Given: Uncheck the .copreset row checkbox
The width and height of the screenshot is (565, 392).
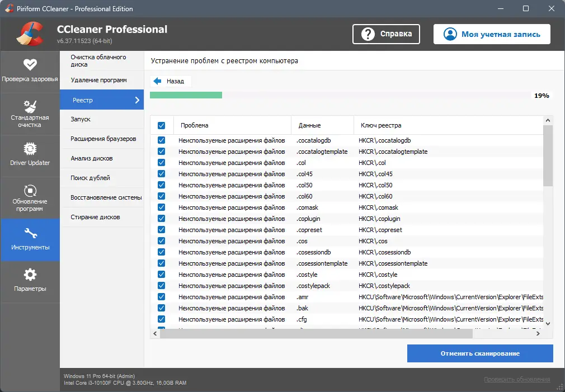Looking at the screenshot, I should coord(162,229).
